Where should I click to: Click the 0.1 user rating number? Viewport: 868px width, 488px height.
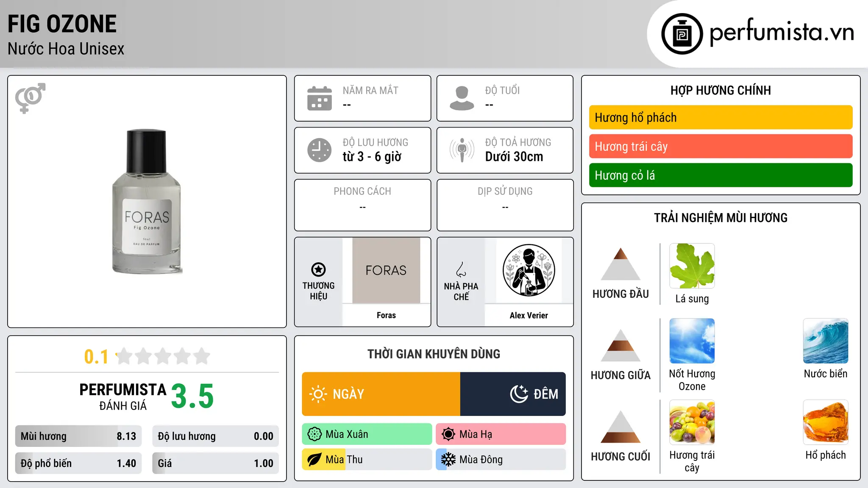pyautogui.click(x=96, y=357)
